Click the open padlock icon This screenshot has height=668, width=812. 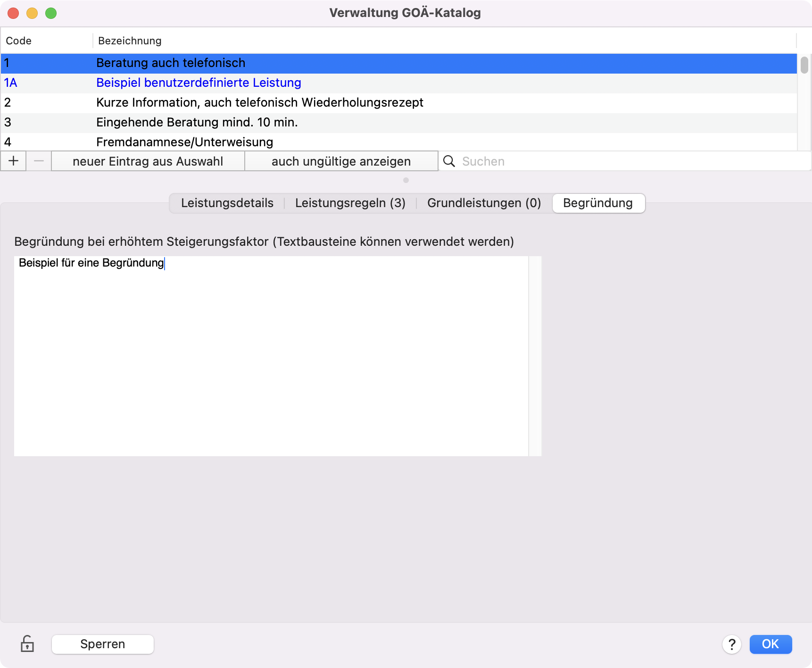[x=27, y=644]
